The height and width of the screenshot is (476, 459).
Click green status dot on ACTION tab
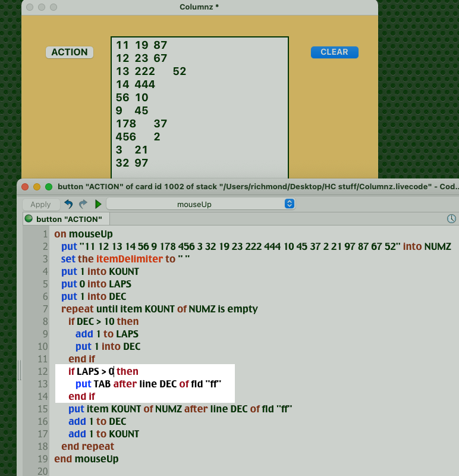click(x=29, y=219)
